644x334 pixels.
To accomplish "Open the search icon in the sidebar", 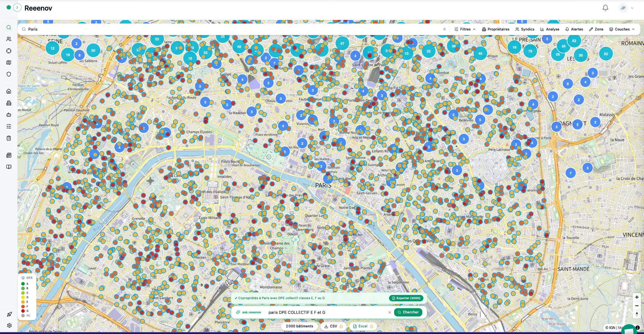I will pos(9,28).
